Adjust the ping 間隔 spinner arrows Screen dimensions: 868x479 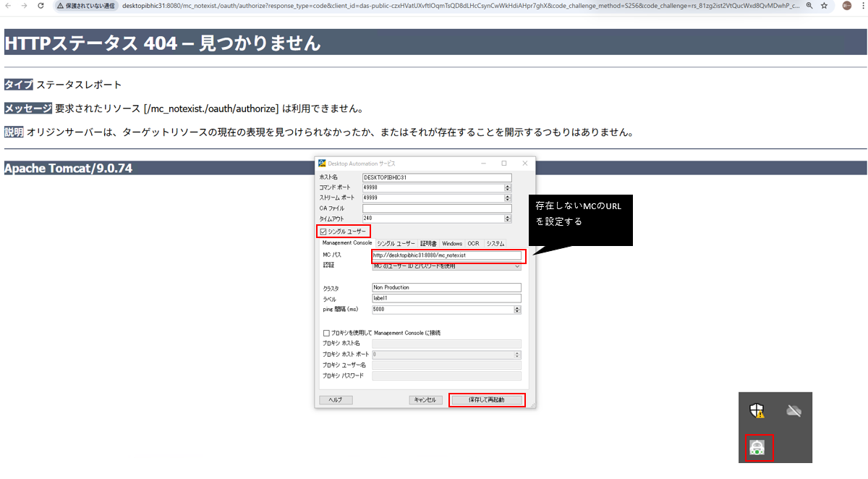tap(517, 310)
